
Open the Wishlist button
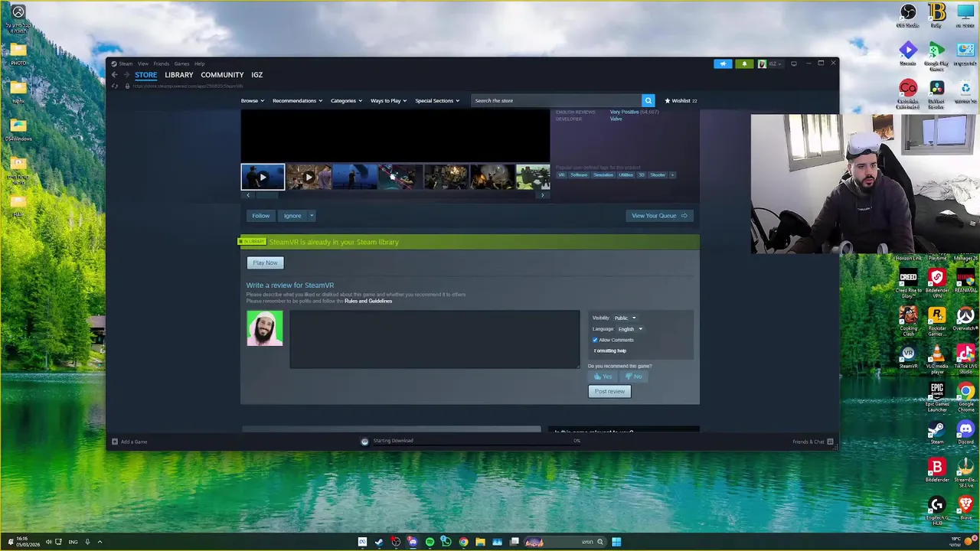point(681,100)
